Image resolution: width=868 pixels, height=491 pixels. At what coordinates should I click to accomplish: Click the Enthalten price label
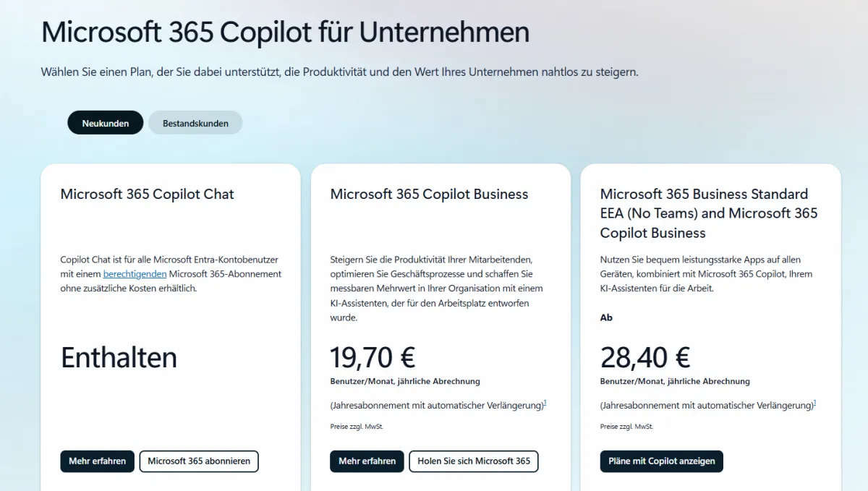point(118,356)
